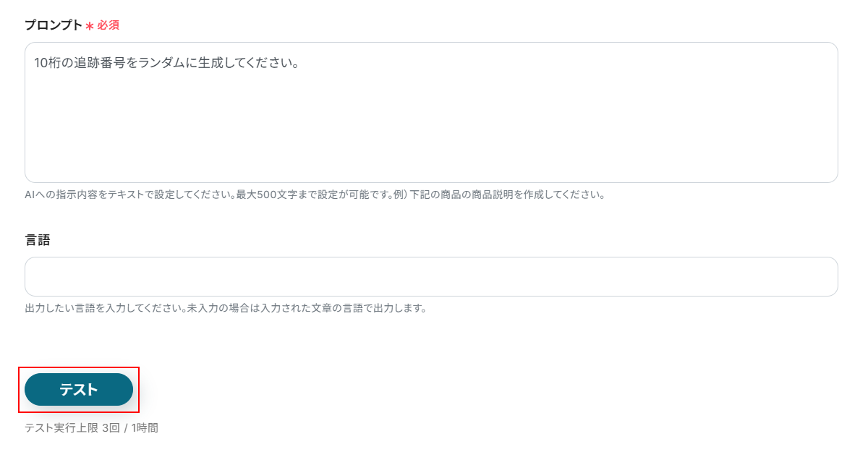This screenshot has width=868, height=452.
Task: Place cursor after 生成してください。in the prompt
Action: 301,63
